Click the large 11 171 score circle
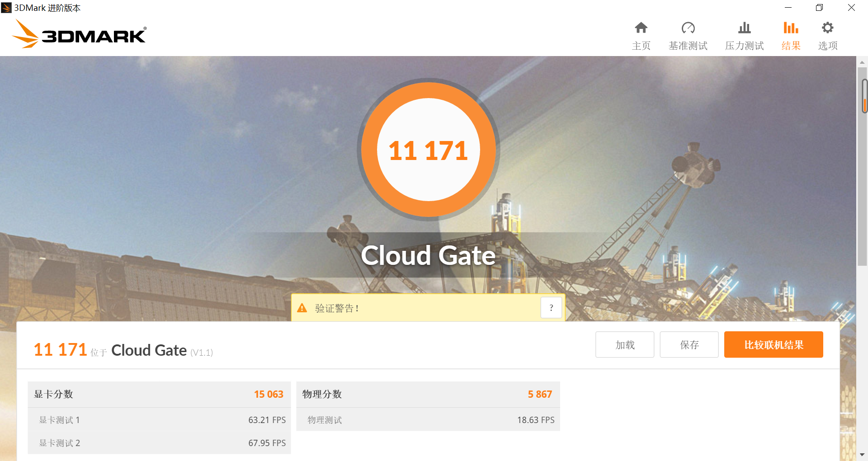Screen dimensions: 868x461 tap(428, 150)
